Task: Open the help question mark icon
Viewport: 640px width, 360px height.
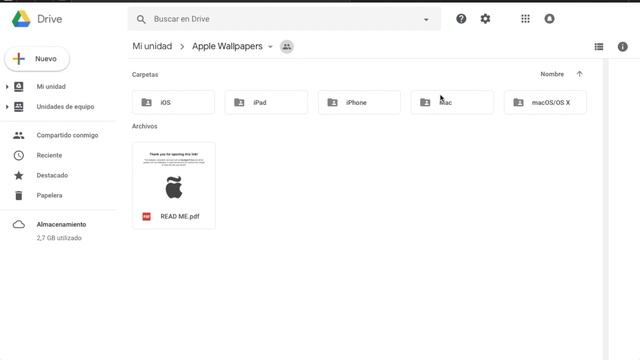Action: (x=461, y=19)
